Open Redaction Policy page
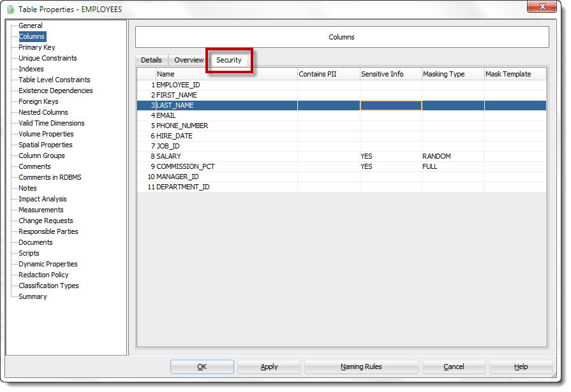The width and height of the screenshot is (571, 392). (x=43, y=275)
